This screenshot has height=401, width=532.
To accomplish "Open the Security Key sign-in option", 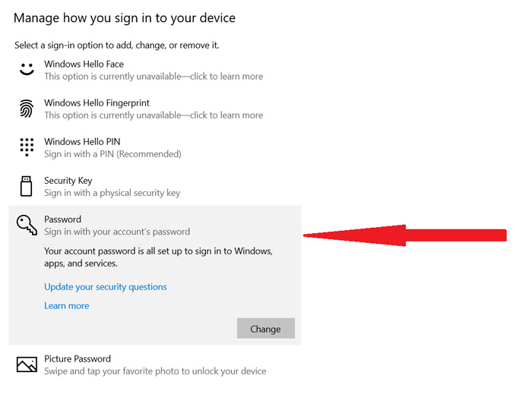I will (x=155, y=186).
